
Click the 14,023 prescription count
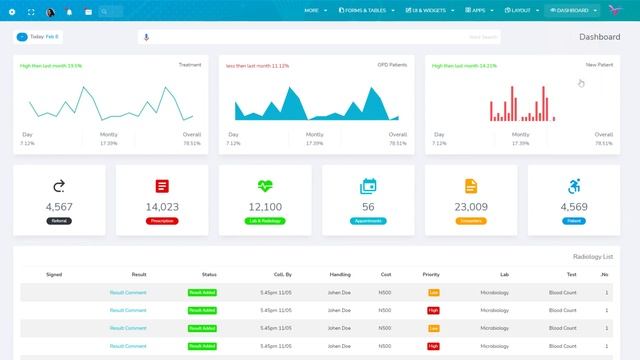pos(162,207)
